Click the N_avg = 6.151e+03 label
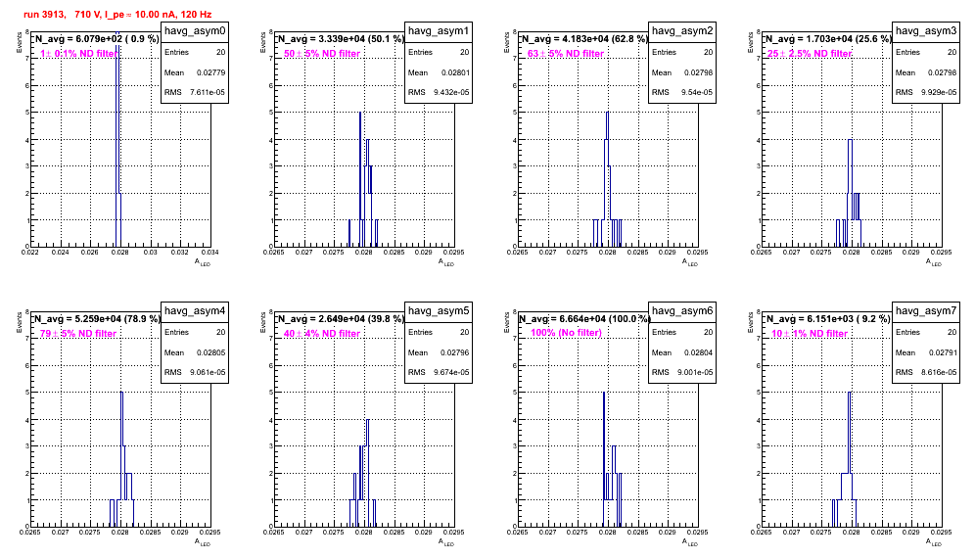Screen dimensions: 975x560 pyautogui.click(x=828, y=319)
